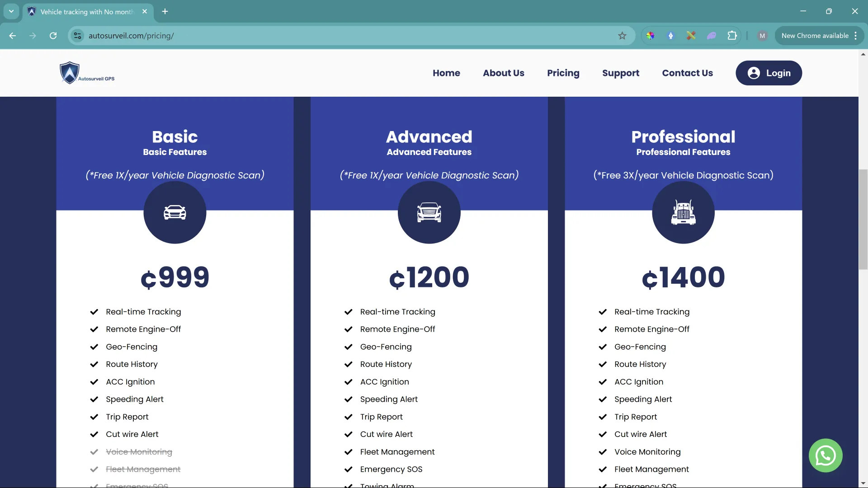
Task: Open Chrome menu via three dots
Action: point(856,36)
